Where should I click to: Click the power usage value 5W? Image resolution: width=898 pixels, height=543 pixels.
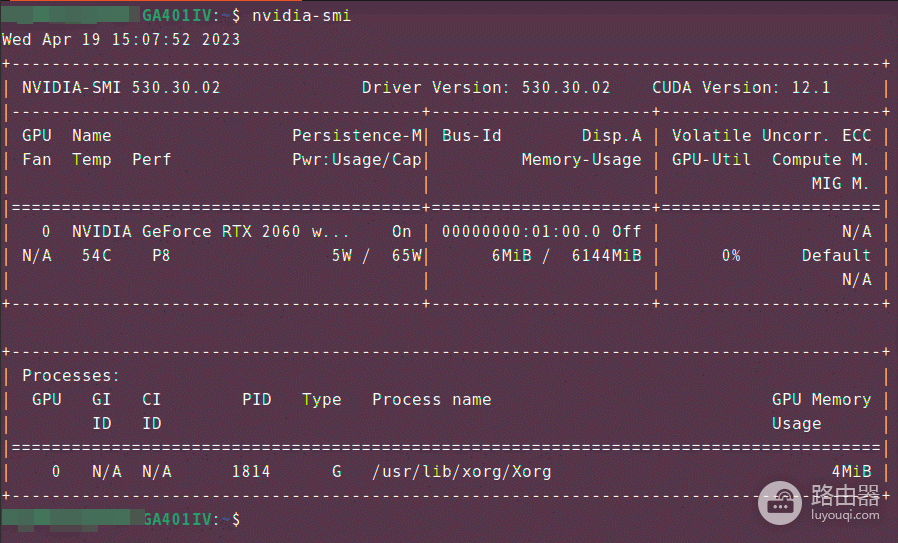(342, 256)
